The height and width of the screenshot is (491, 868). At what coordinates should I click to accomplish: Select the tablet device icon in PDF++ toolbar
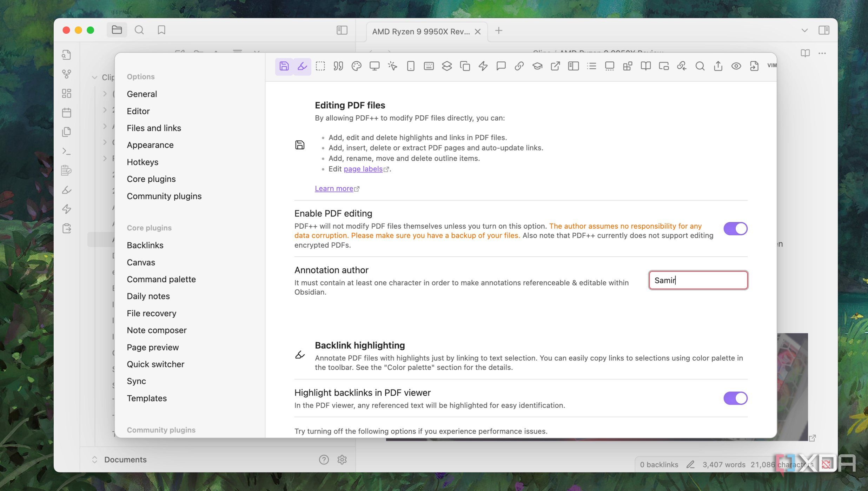tap(411, 66)
